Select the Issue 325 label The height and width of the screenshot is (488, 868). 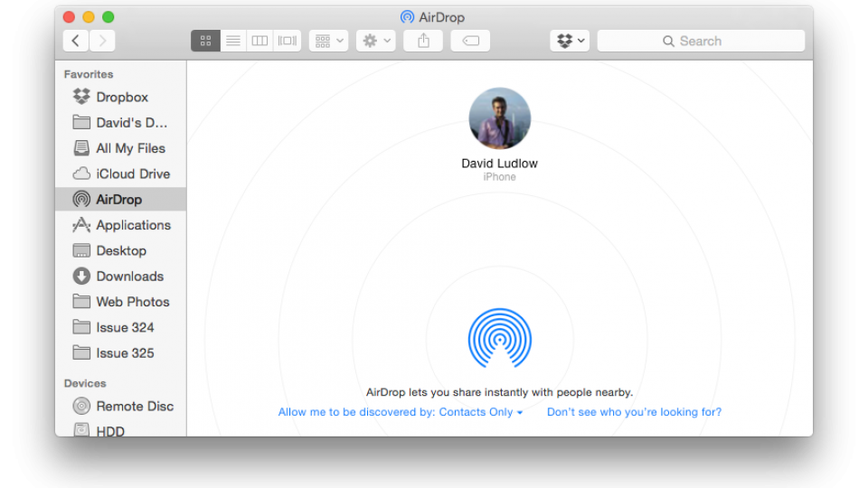click(x=125, y=353)
